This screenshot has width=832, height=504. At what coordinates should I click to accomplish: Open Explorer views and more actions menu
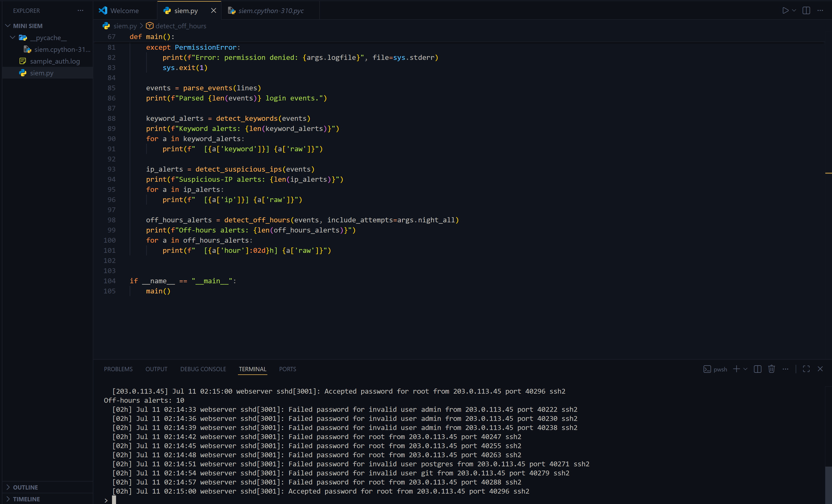pos(80,10)
